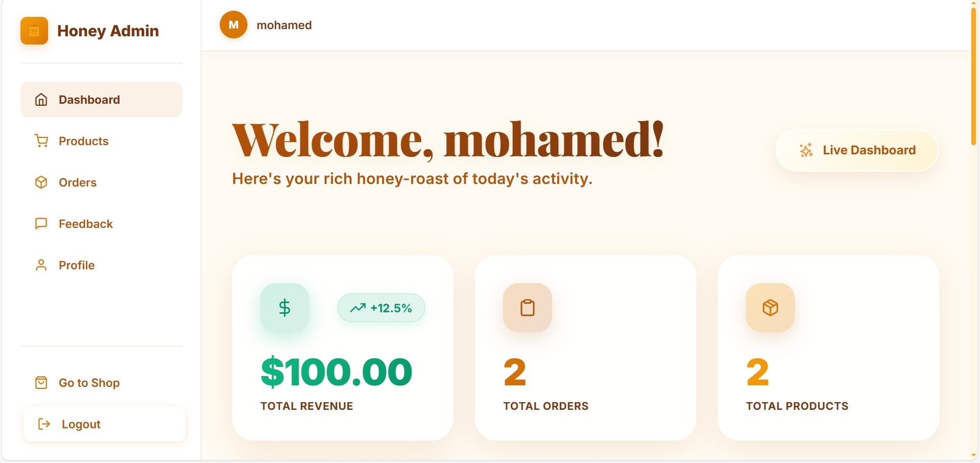Click the Feedback speech bubble icon
This screenshot has height=463, width=980.
41,224
